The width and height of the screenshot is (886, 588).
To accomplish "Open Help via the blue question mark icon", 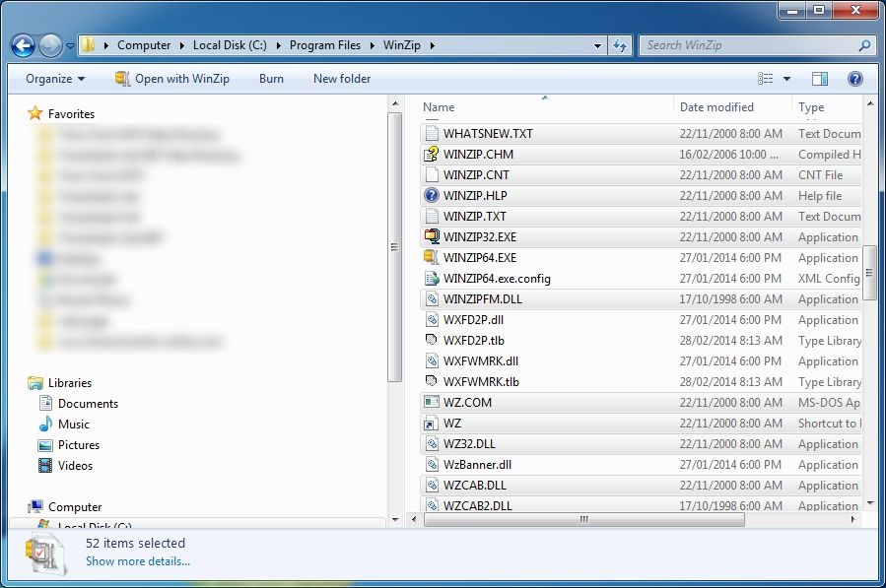I will [854, 79].
